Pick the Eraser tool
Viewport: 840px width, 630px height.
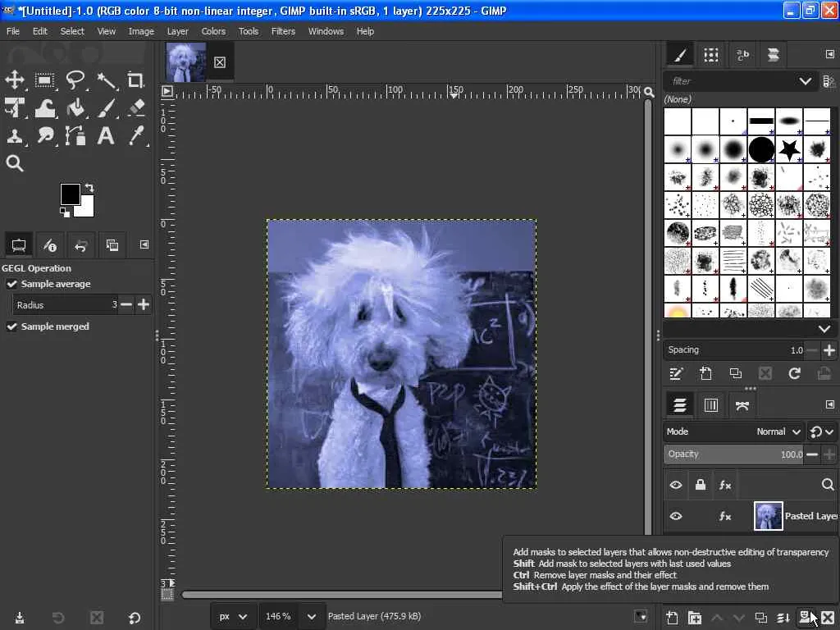click(136, 108)
